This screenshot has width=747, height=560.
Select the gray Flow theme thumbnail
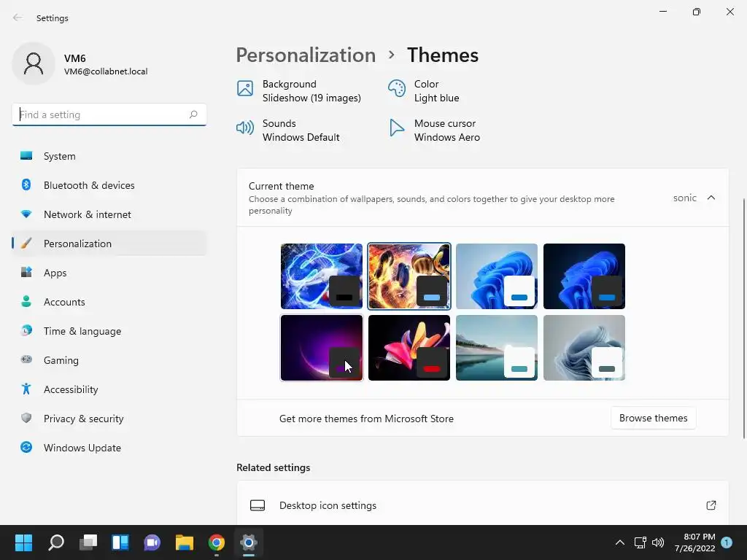click(584, 348)
